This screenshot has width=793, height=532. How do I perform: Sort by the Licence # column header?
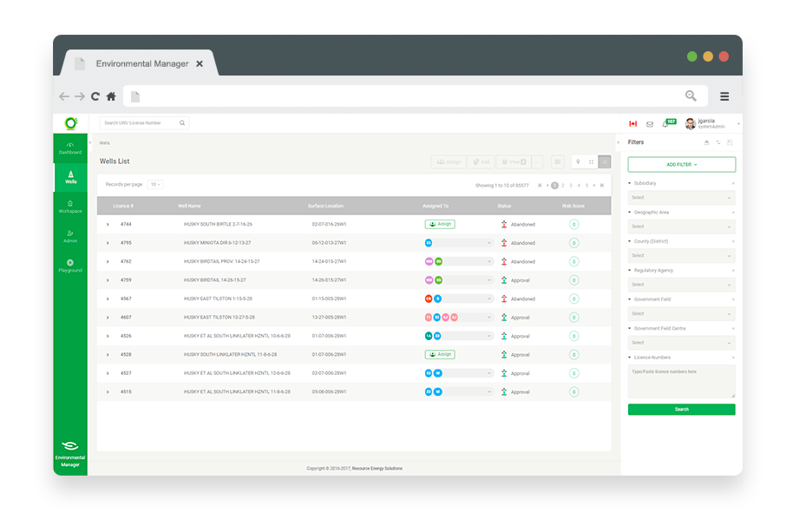[x=123, y=206]
